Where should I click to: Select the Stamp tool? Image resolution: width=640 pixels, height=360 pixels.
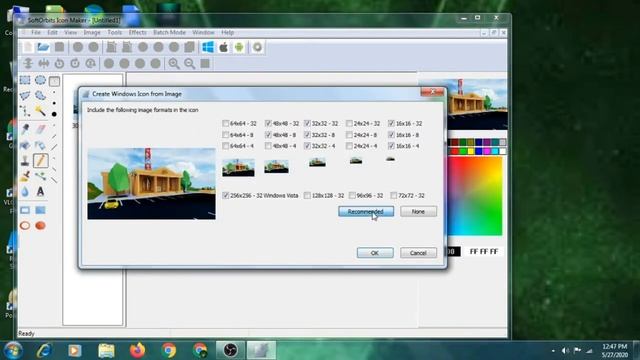(25, 160)
